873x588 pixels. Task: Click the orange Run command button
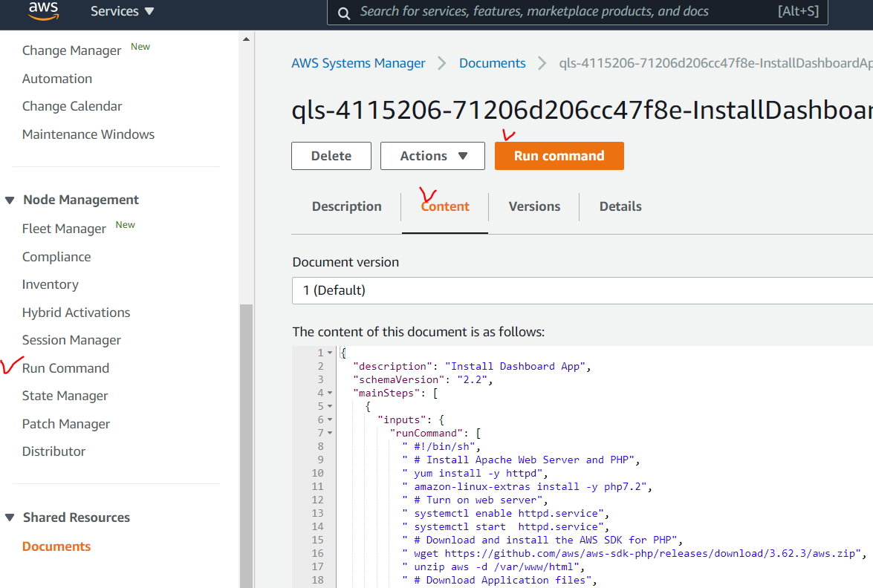click(x=559, y=156)
